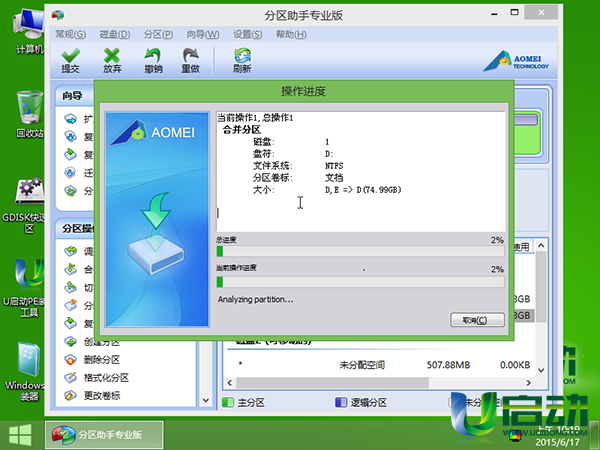Click the merge partition icon under 分区操作
The width and height of the screenshot is (600, 450).
(x=70, y=269)
